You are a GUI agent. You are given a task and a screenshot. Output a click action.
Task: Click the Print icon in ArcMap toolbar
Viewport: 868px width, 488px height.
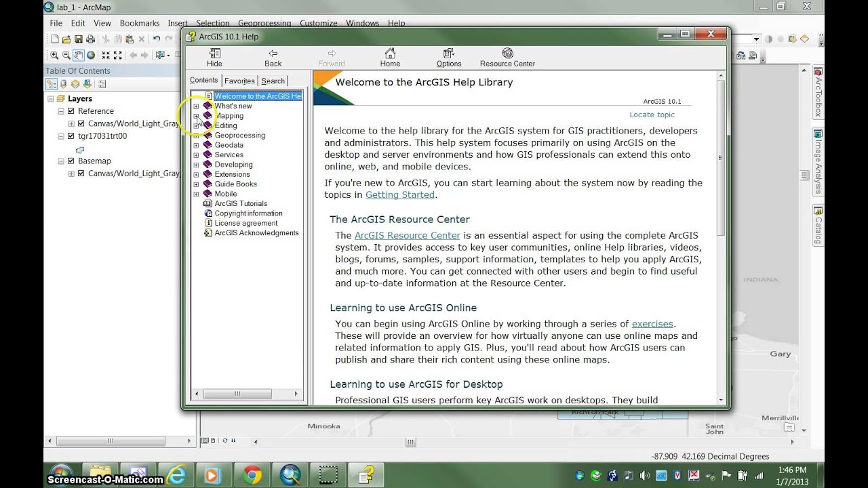[90, 39]
